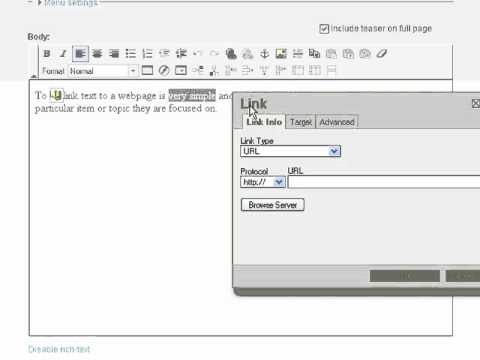Open the Protocol dropdown showing http://
480x360 pixels.
pos(263,182)
